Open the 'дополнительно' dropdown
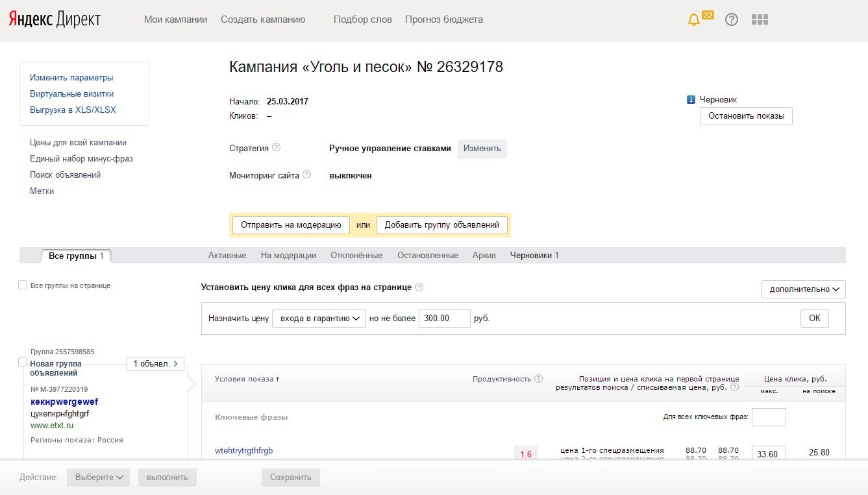The width and height of the screenshot is (868, 495). (x=803, y=289)
